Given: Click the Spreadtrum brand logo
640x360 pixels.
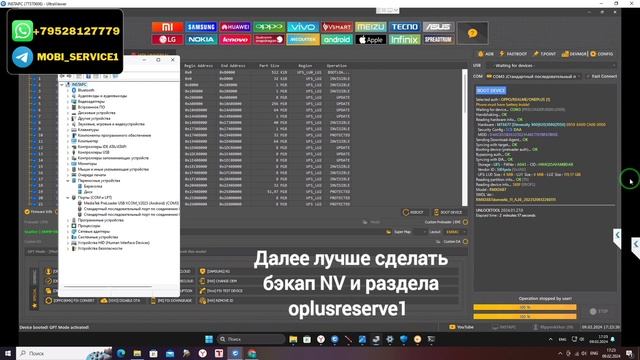Looking at the screenshot, I should coord(438,40).
